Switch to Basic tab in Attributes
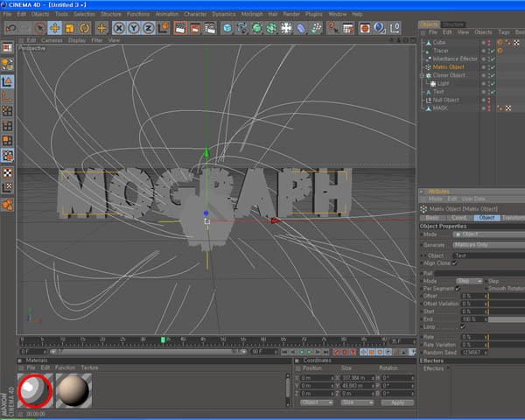The image size is (525, 420). 432,218
